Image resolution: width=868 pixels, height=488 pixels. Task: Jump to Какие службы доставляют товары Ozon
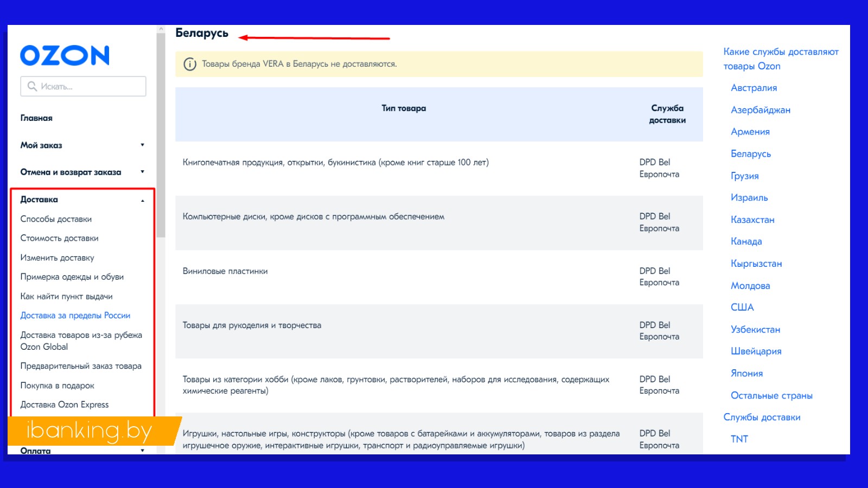tap(781, 59)
